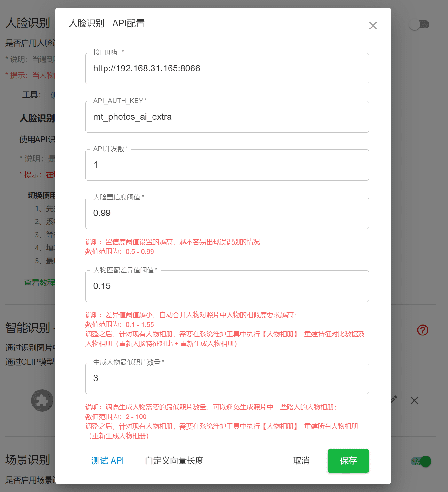Open the 查看教程 link in background
The height and width of the screenshot is (492, 448).
[x=40, y=283]
